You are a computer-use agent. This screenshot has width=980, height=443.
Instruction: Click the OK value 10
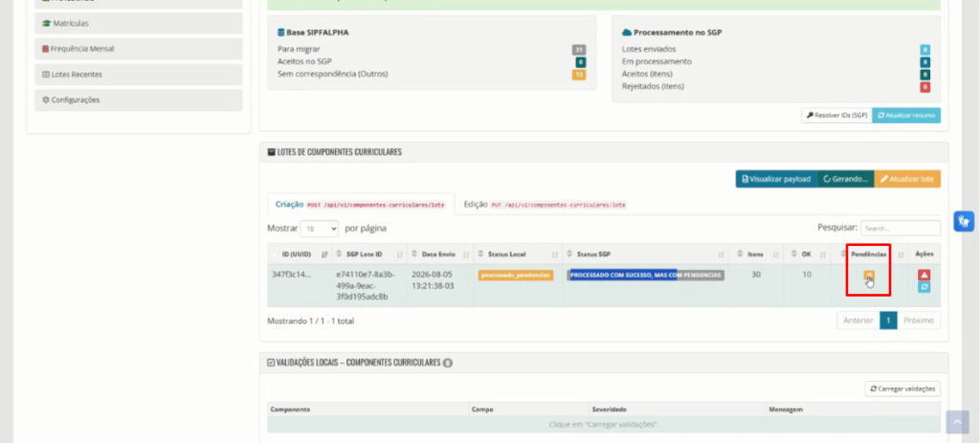(807, 275)
